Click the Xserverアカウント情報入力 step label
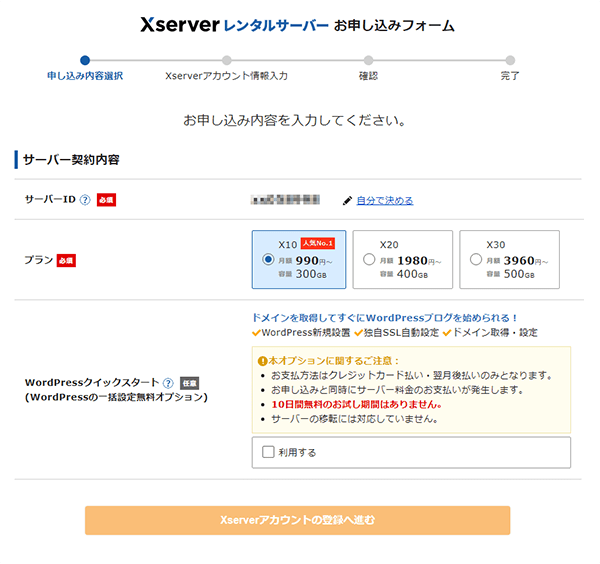The image size is (600, 564). (x=227, y=76)
